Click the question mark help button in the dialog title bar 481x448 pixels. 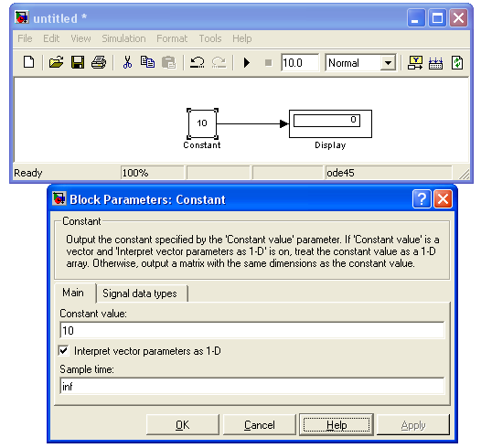click(422, 199)
